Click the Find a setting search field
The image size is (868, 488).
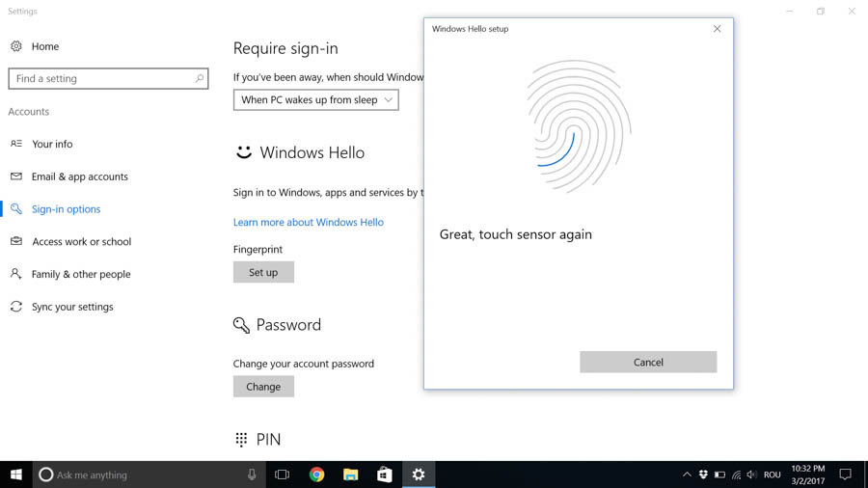(x=108, y=78)
